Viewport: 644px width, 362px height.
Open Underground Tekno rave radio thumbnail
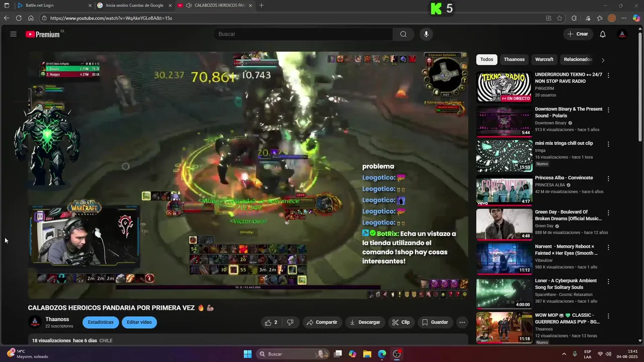[504, 87]
